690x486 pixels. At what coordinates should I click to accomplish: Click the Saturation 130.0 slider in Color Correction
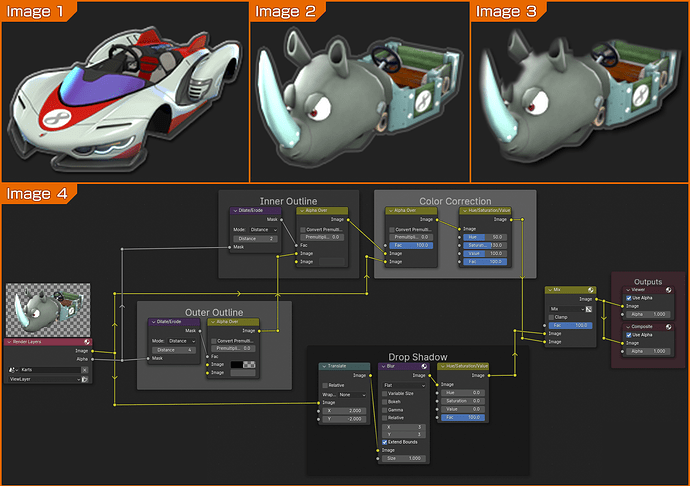tap(485, 245)
